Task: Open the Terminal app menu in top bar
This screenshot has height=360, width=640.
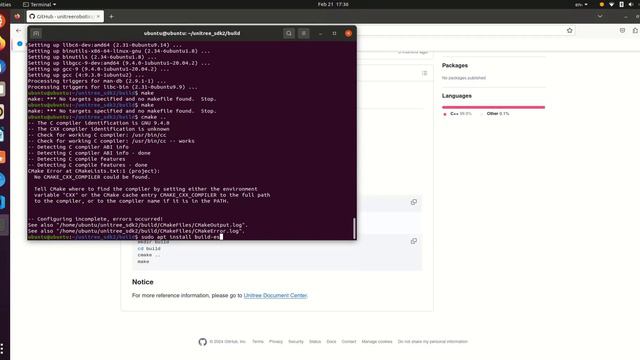Action: coord(40,4)
